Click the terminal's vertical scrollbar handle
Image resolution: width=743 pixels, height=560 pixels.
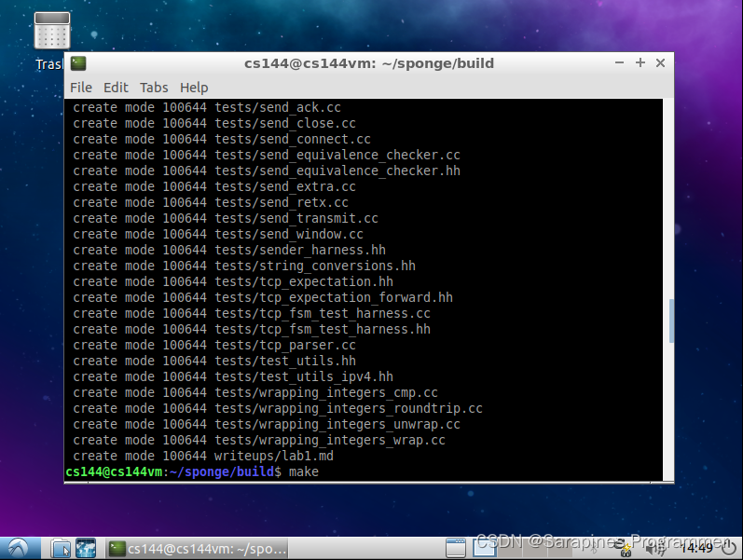(x=668, y=321)
